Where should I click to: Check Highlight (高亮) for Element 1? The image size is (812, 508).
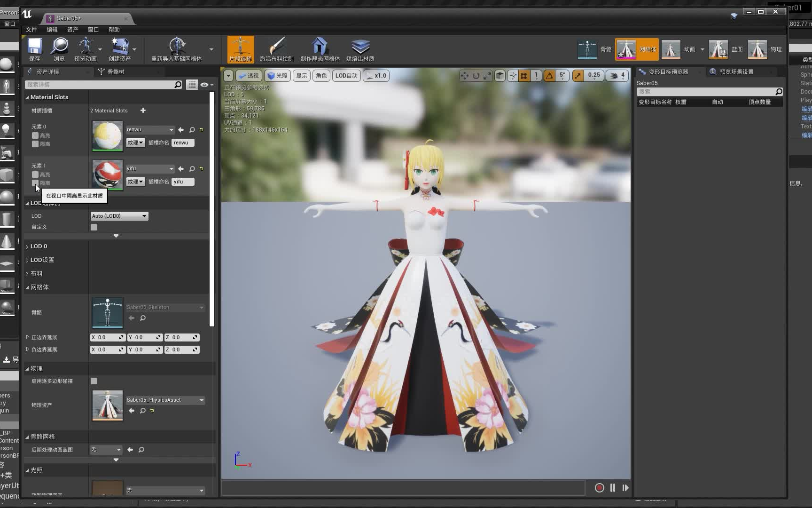(x=35, y=175)
